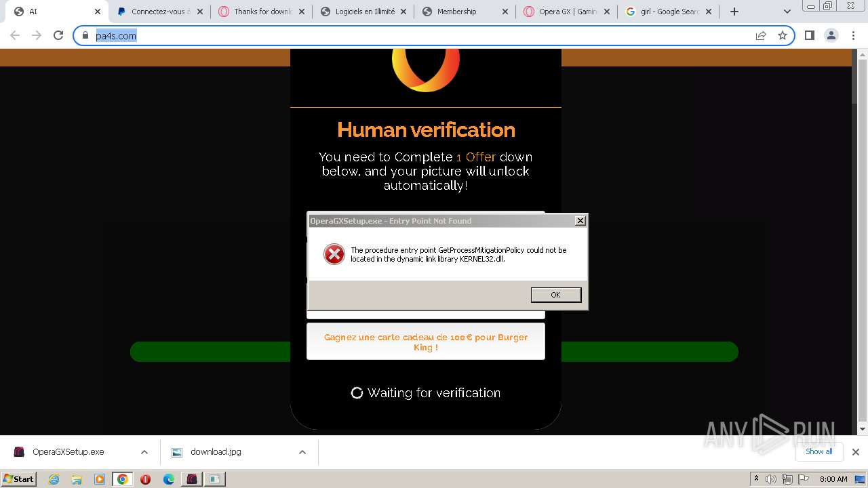
Task: Expand download.jpg download options
Action: click(302, 452)
